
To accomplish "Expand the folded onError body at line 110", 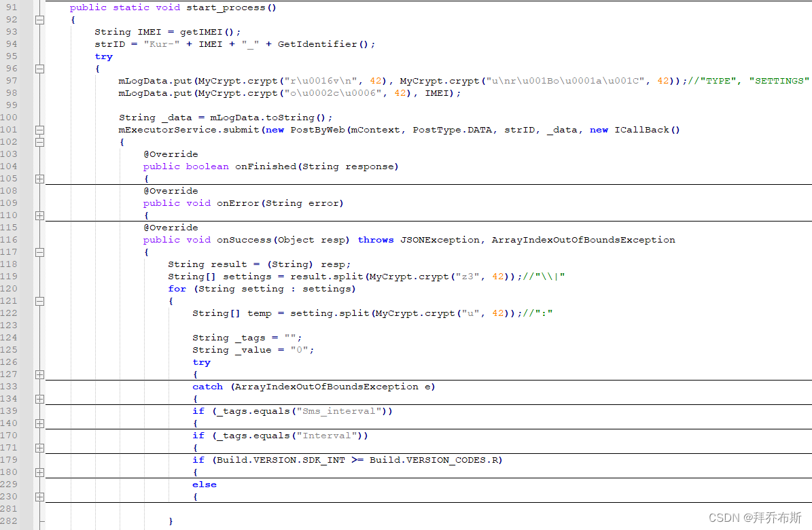I will (39, 216).
